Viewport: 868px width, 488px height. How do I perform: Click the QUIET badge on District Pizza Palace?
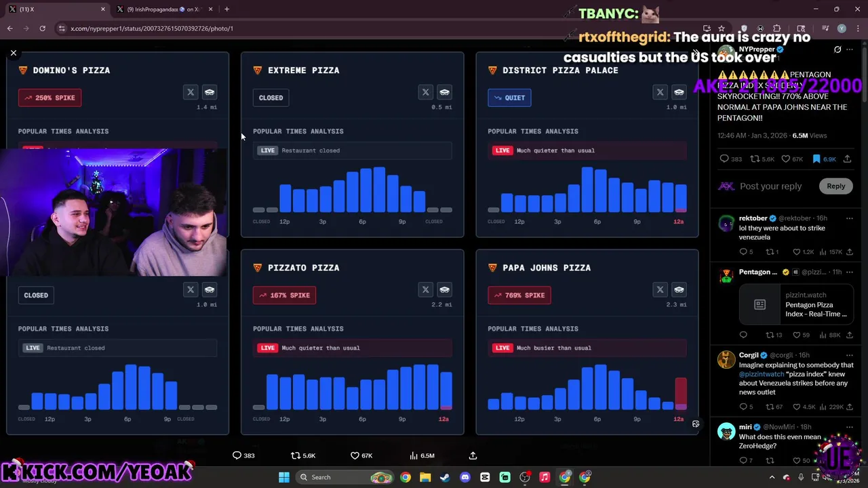[x=509, y=98]
